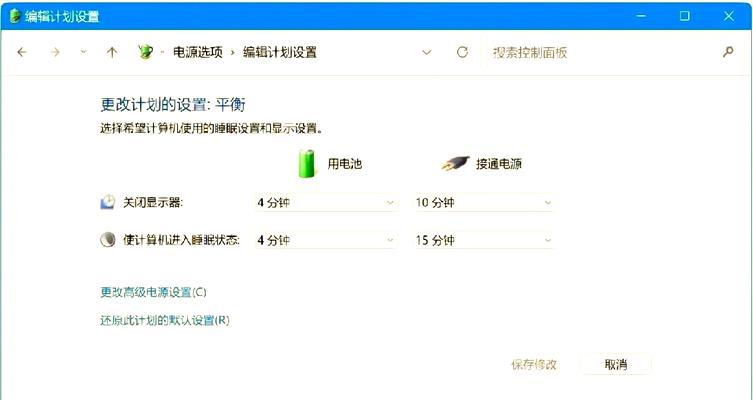
Task: Open 电源选项 breadcrumb
Action: pos(198,52)
